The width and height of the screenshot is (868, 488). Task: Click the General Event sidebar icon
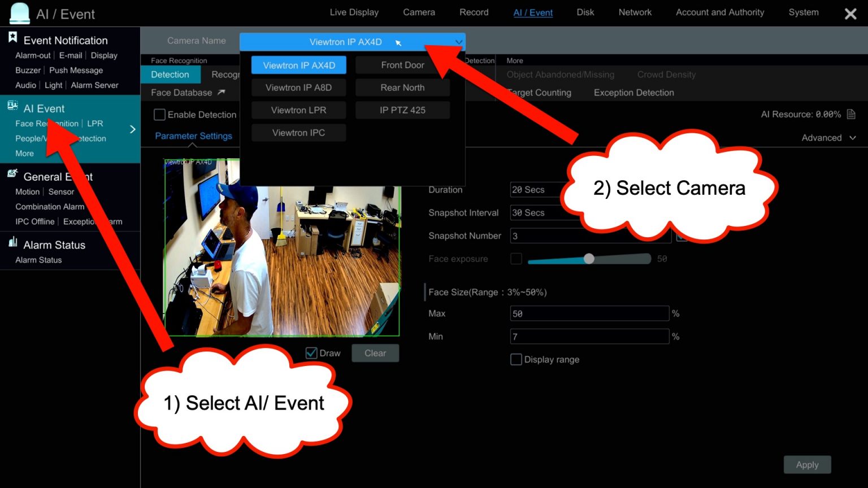(x=12, y=175)
